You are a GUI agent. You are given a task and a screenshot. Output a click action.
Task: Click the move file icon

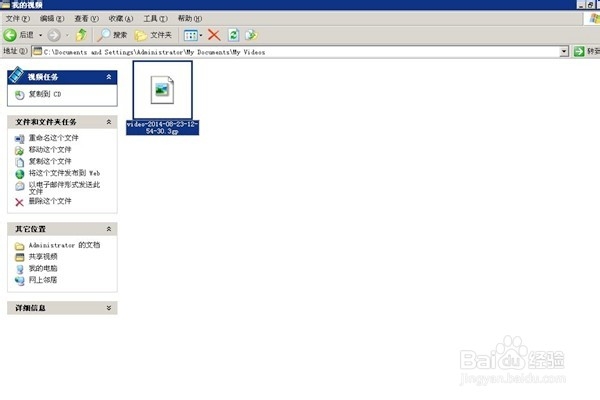click(x=20, y=151)
